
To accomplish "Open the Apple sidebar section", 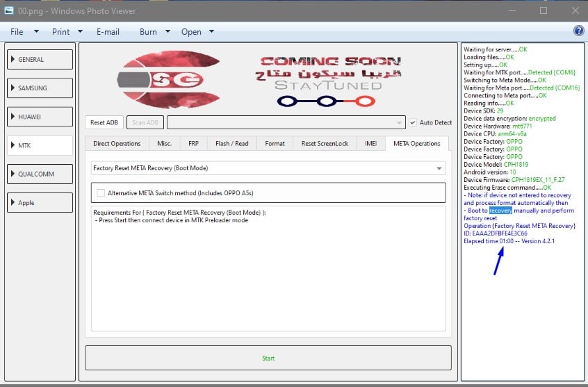I will pos(40,203).
